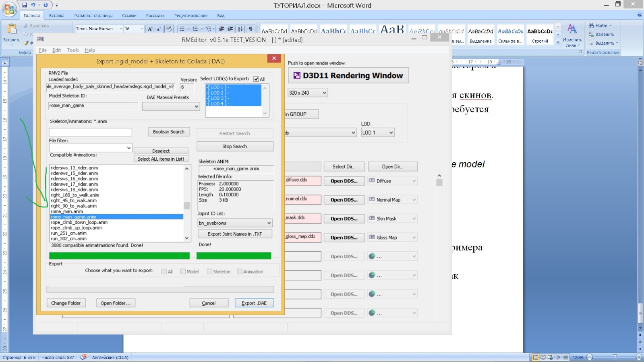Uncheck the All LODs checkbox
The width and height of the screenshot is (644, 362).
click(256, 79)
